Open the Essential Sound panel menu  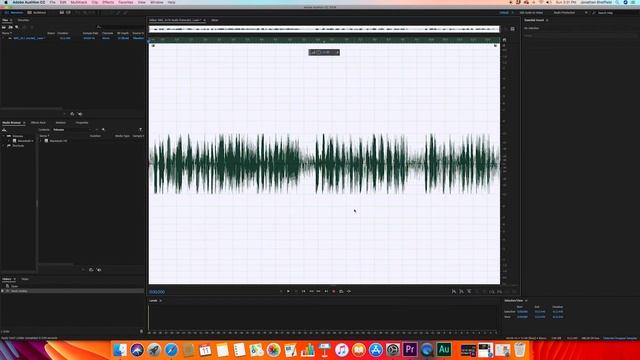547,20
